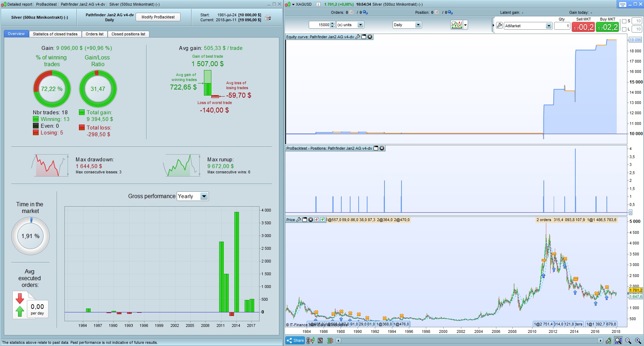Close the ProBacktest Positions panel
644x346 pixels.
coord(382,148)
